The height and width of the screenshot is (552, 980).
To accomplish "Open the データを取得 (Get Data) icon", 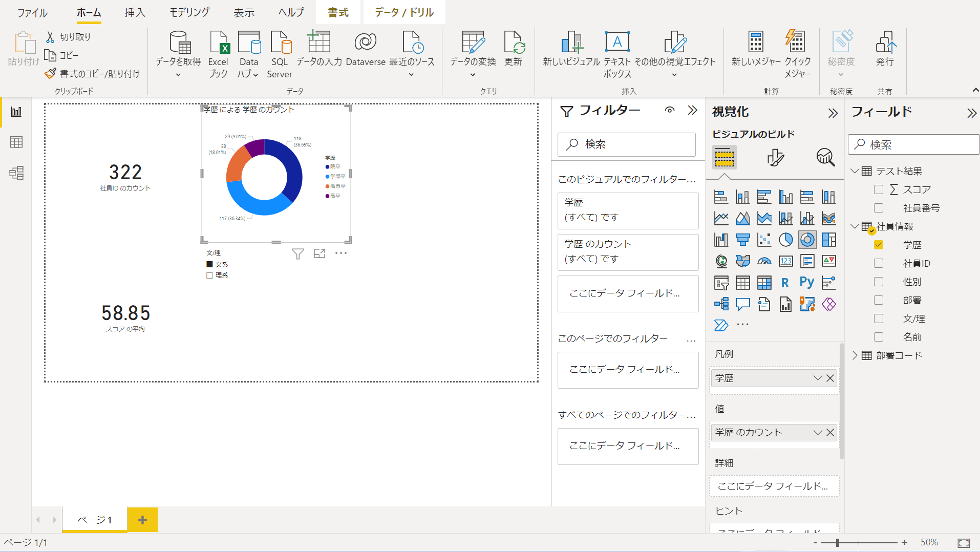I will tap(179, 43).
